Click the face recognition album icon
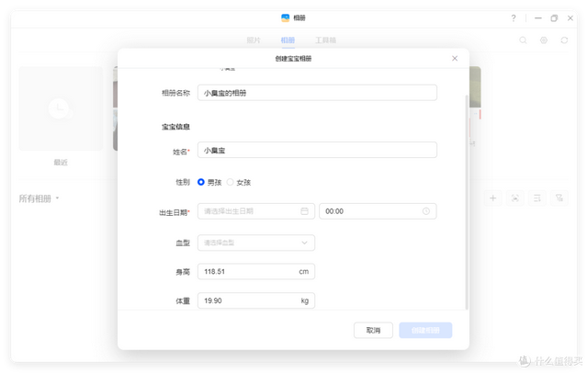Image resolution: width=588 pixels, height=373 pixels. (x=514, y=198)
